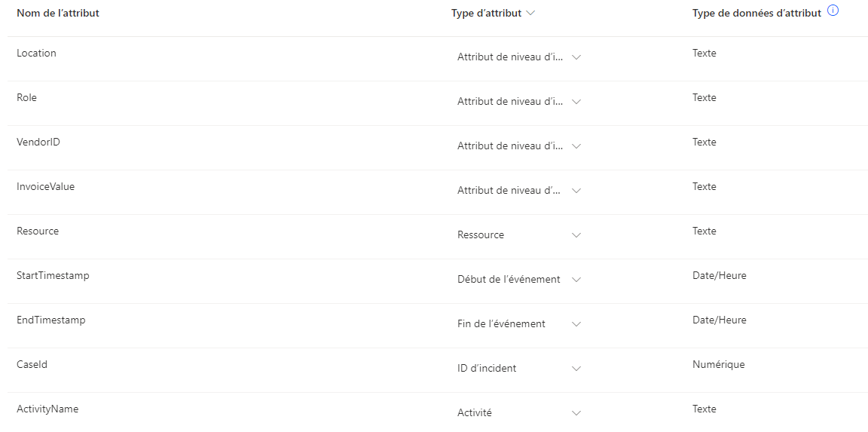Click the CaseId attribute name

[x=32, y=364]
